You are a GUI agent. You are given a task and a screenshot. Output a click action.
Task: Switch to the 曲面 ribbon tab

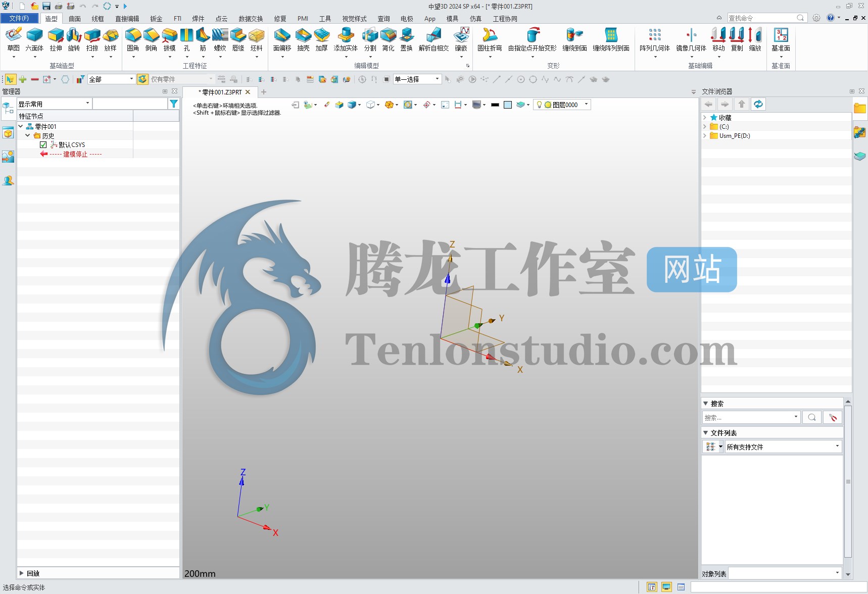75,19
